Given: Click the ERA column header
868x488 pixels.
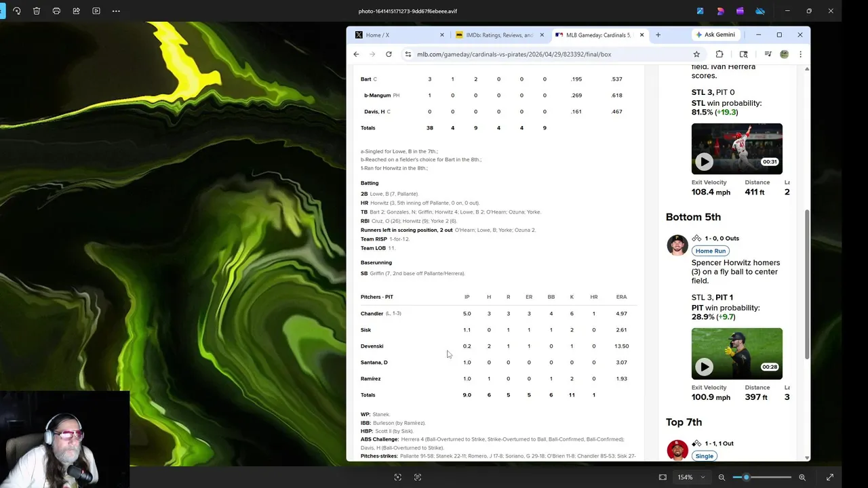Looking at the screenshot, I should (x=621, y=297).
